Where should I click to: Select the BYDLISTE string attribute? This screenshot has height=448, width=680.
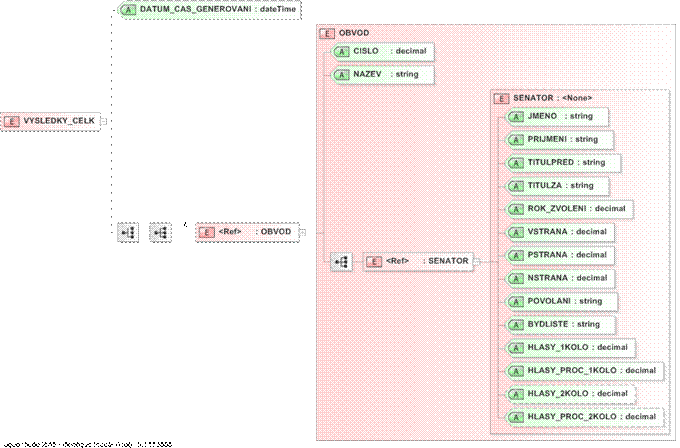point(561,324)
